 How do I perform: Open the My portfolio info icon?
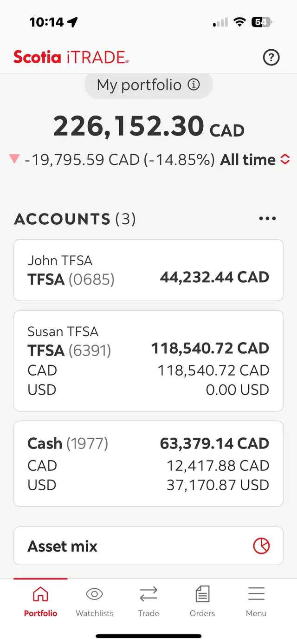[194, 85]
